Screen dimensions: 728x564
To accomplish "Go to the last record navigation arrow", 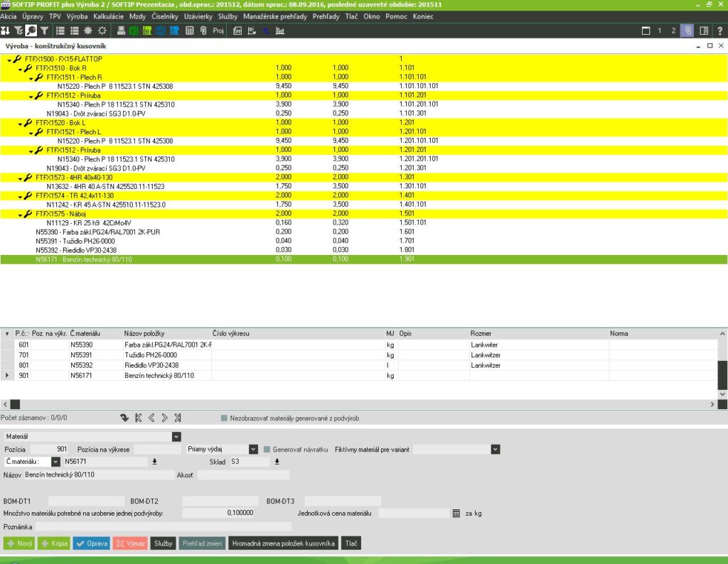I will 177,418.
